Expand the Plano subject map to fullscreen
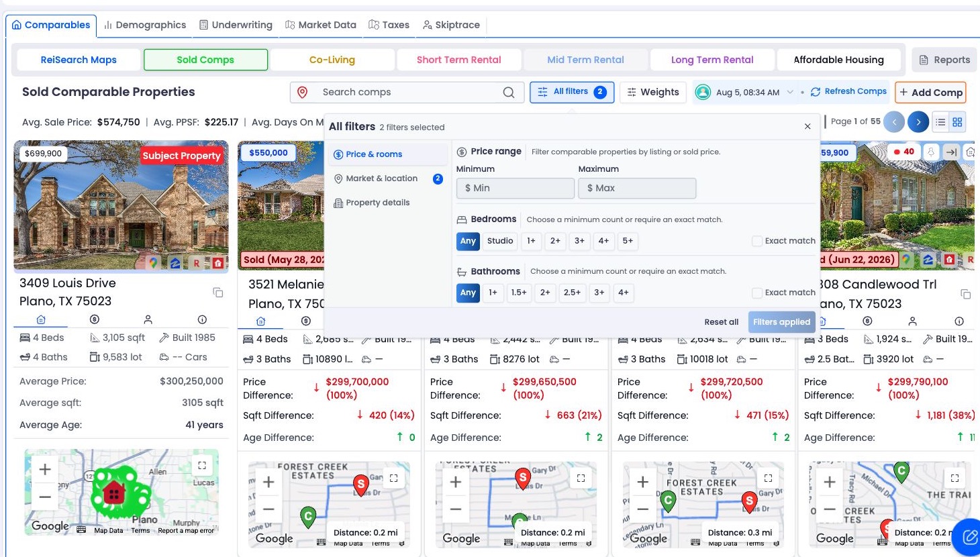 click(x=202, y=465)
